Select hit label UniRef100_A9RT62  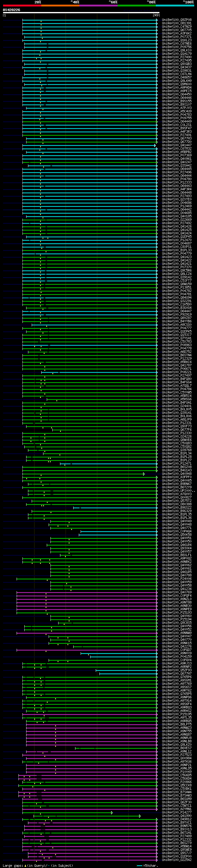pos(177,690)
